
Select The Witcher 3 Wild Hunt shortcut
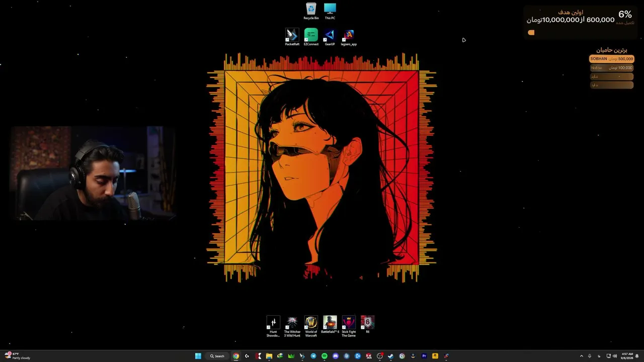[x=292, y=326]
